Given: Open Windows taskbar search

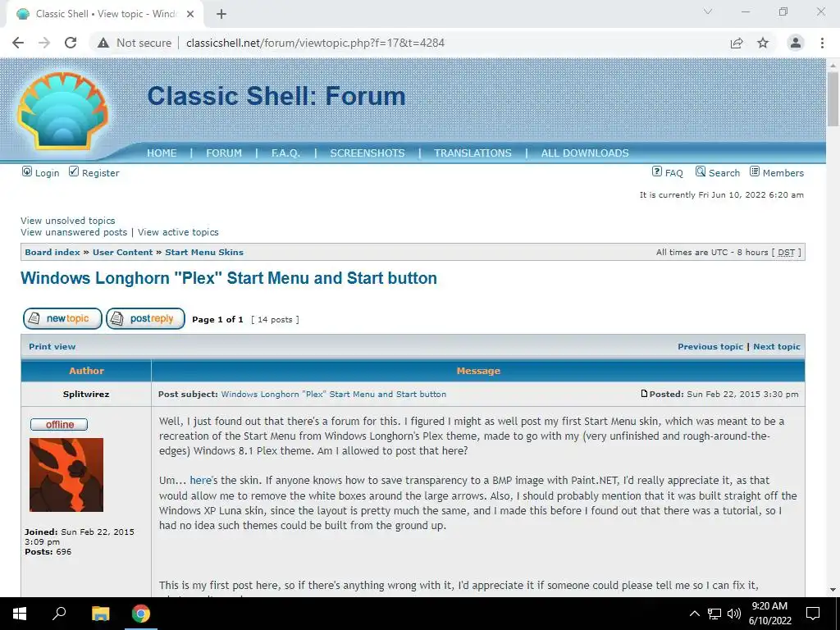Looking at the screenshot, I should tap(59, 614).
